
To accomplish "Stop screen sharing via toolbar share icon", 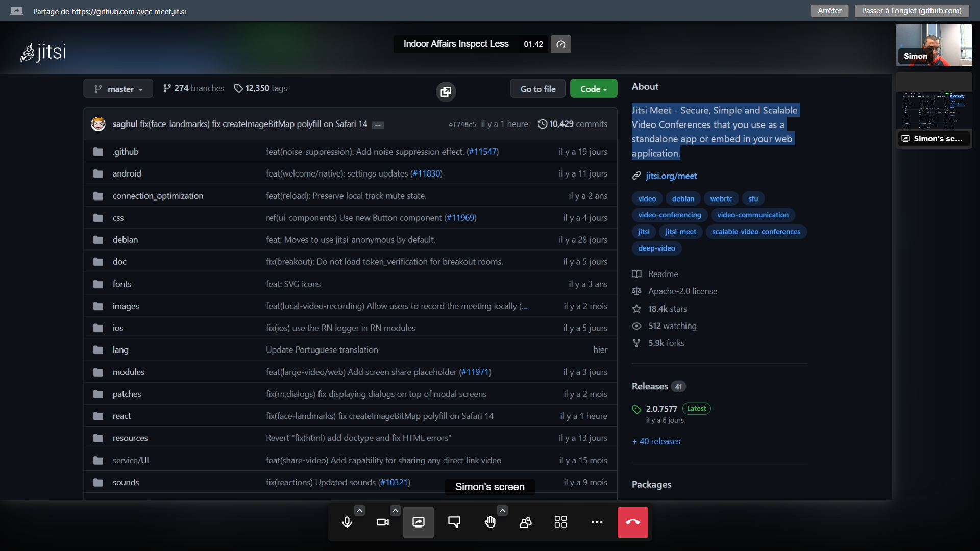I will point(419,522).
